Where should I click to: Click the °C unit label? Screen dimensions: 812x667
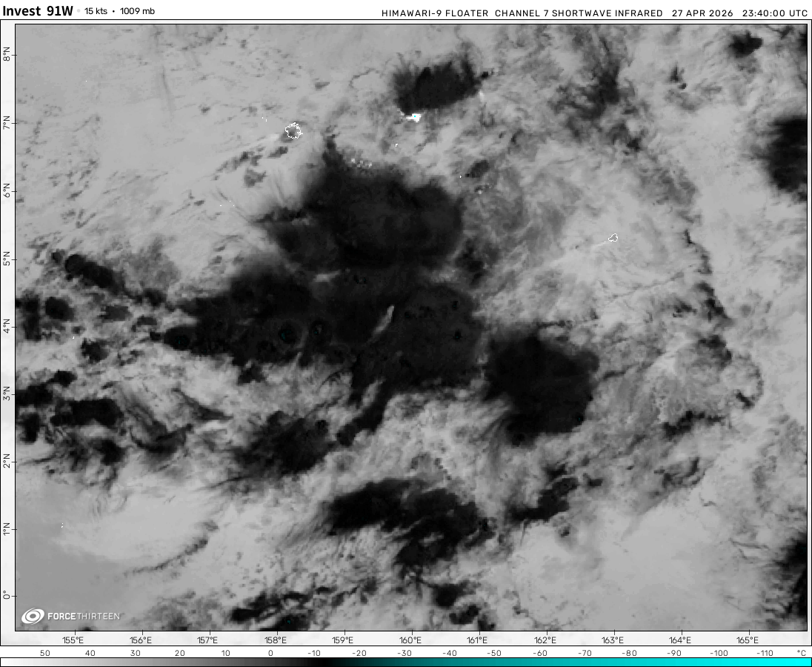(x=801, y=653)
